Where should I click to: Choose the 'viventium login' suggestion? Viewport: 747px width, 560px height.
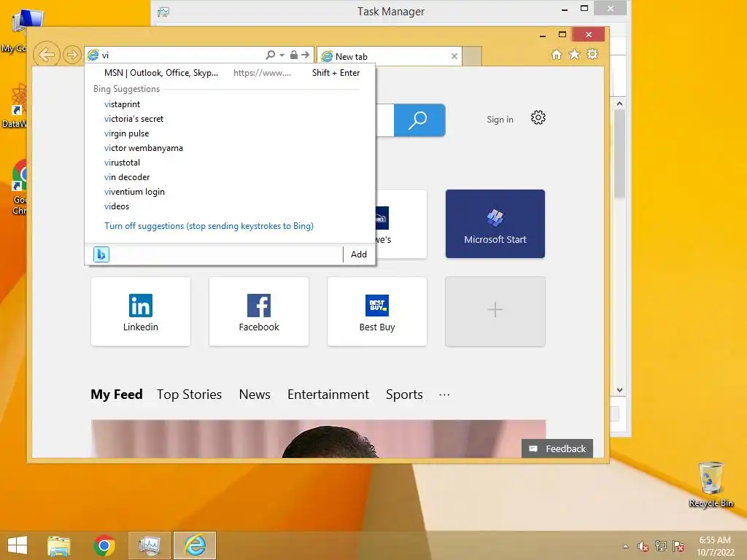134,192
